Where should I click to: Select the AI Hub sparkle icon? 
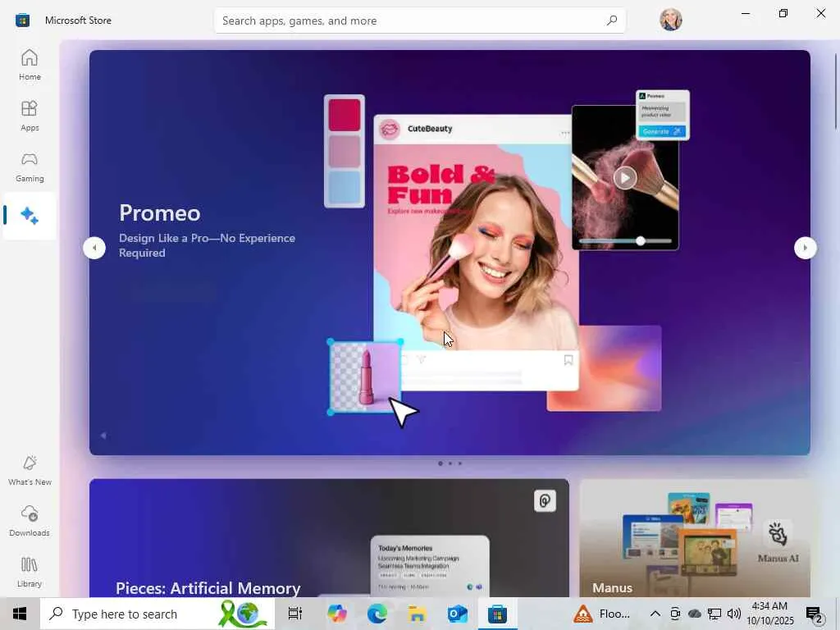coord(30,216)
